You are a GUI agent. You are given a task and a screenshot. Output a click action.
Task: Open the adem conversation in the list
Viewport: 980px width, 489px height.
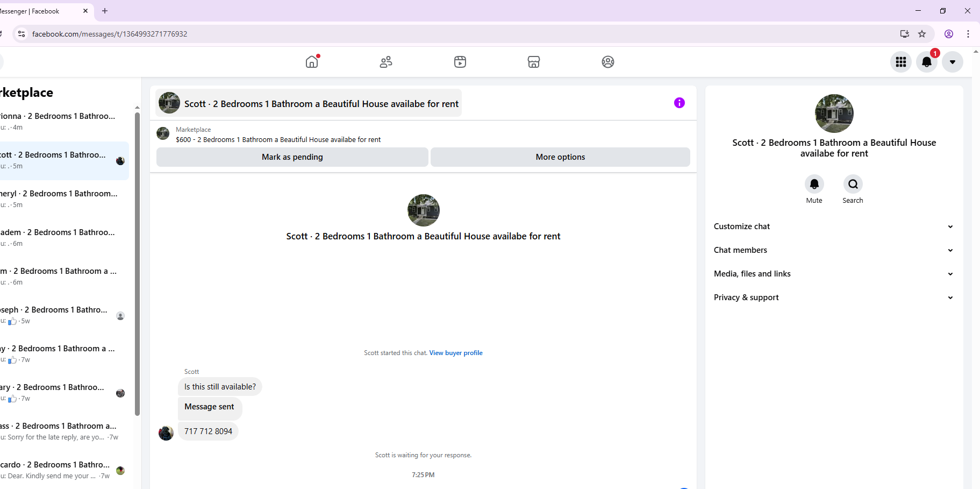(x=65, y=238)
